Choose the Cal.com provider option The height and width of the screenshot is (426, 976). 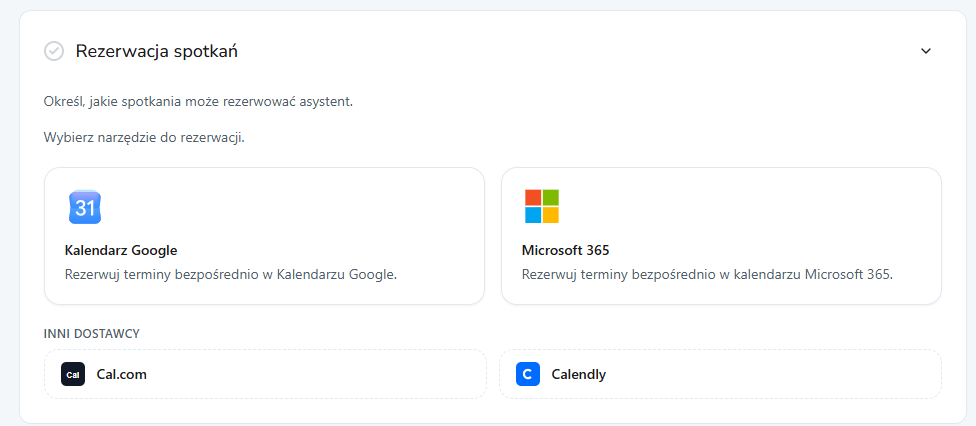pyautogui.click(x=265, y=374)
